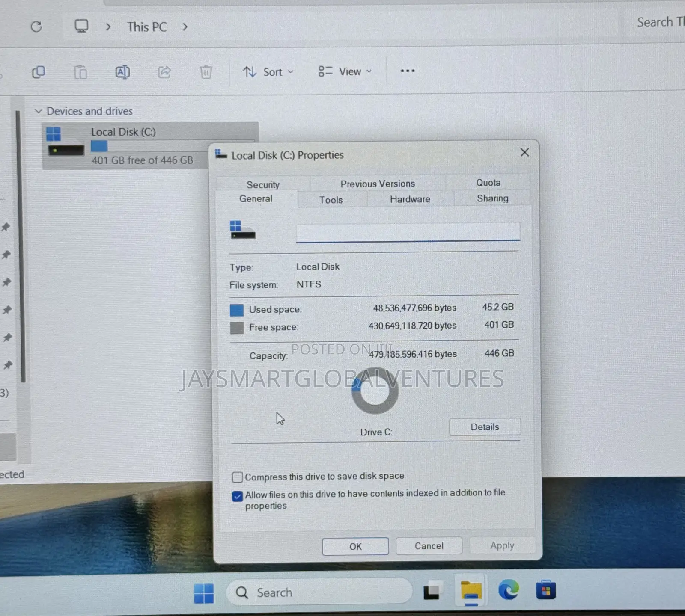Click the drive label text field
685x616 pixels.
coord(408,232)
